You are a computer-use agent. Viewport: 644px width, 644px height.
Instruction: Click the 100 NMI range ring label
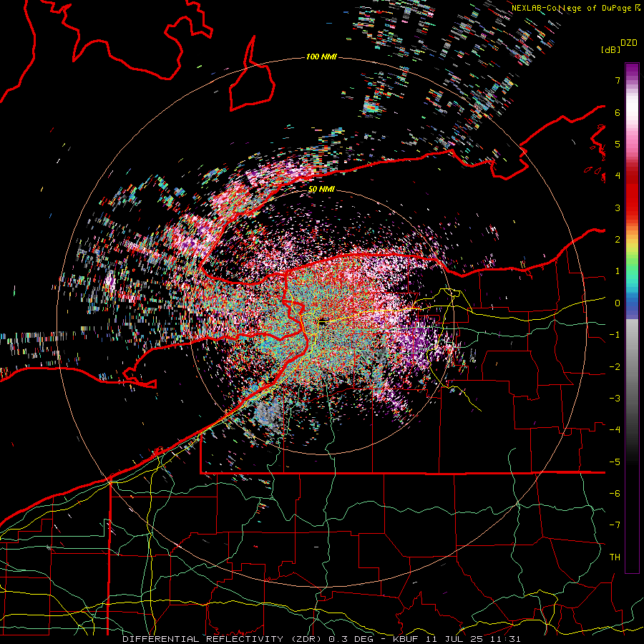tap(321, 57)
